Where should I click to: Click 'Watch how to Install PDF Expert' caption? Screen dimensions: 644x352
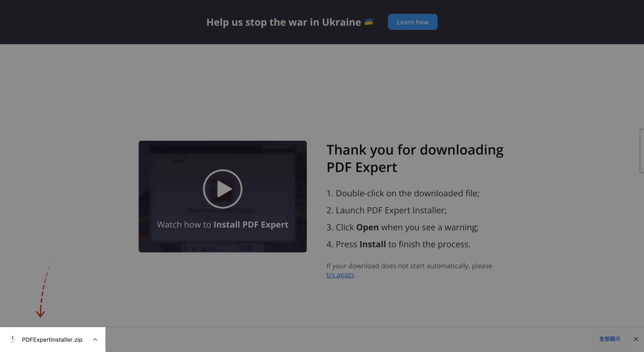[223, 224]
